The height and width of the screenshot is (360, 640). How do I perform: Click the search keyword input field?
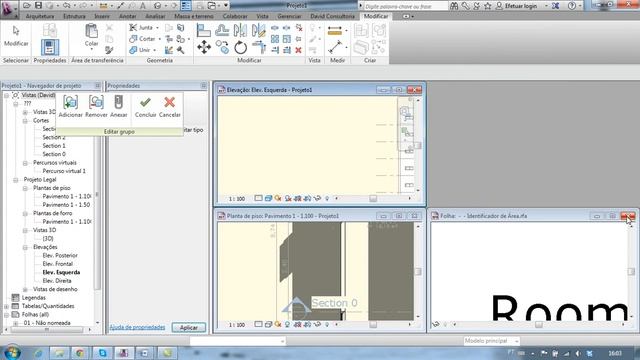pyautogui.click(x=405, y=6)
